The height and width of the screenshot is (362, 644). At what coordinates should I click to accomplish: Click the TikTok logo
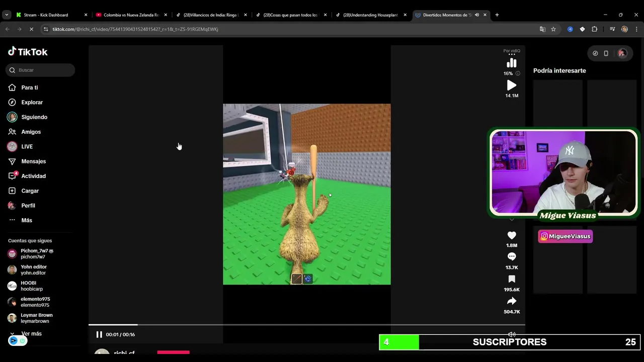(28, 51)
